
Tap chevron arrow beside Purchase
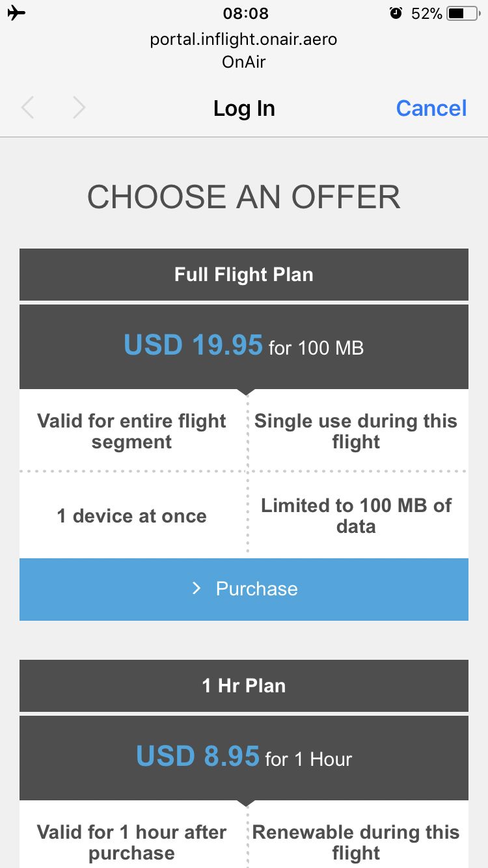pyautogui.click(x=197, y=589)
